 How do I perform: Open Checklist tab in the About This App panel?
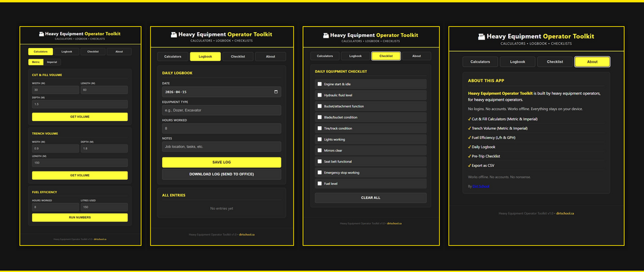pyautogui.click(x=555, y=62)
